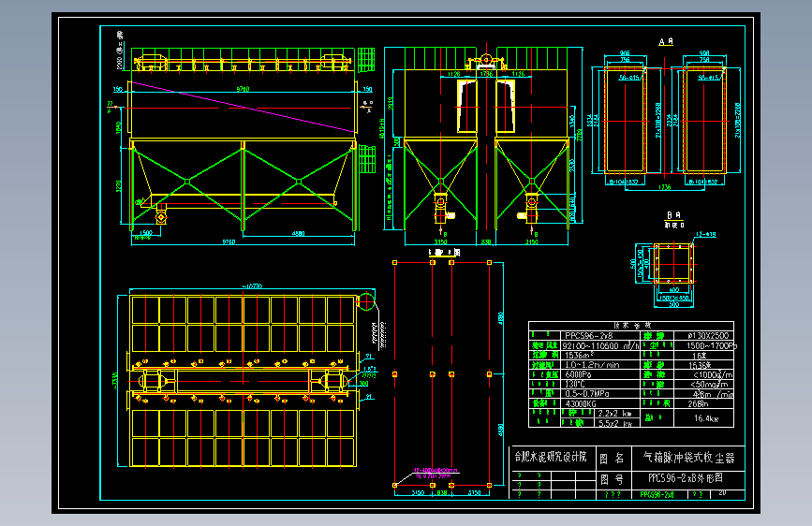Select the '908' dimension above right flange

(704, 53)
